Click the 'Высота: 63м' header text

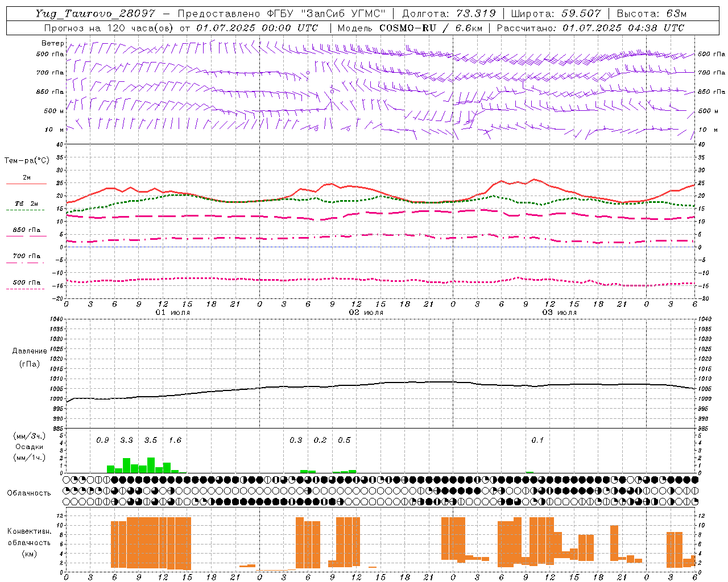(651, 14)
